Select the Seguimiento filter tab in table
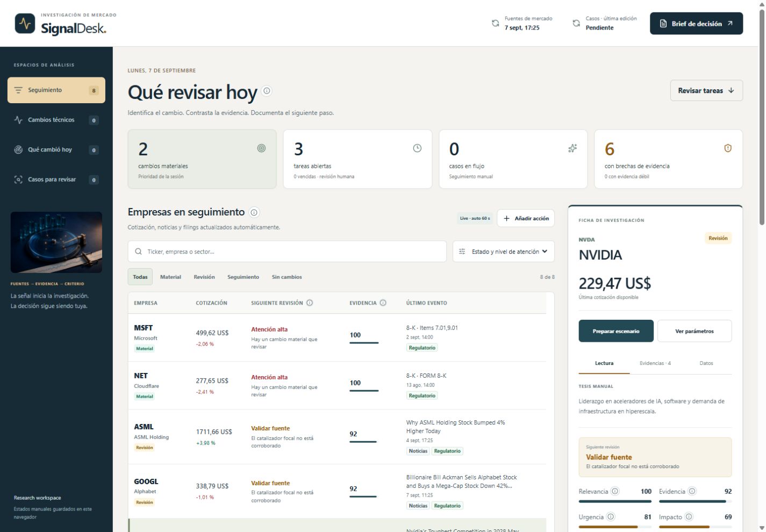 pos(243,277)
